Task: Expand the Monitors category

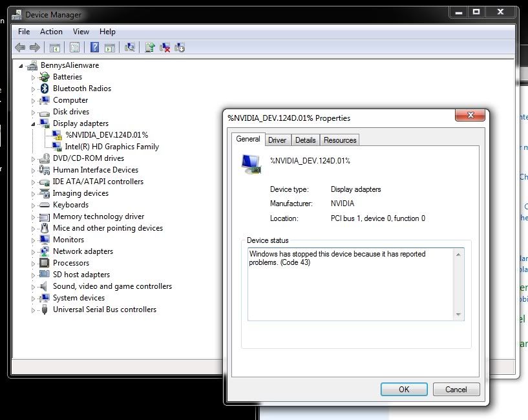Action: tap(33, 240)
